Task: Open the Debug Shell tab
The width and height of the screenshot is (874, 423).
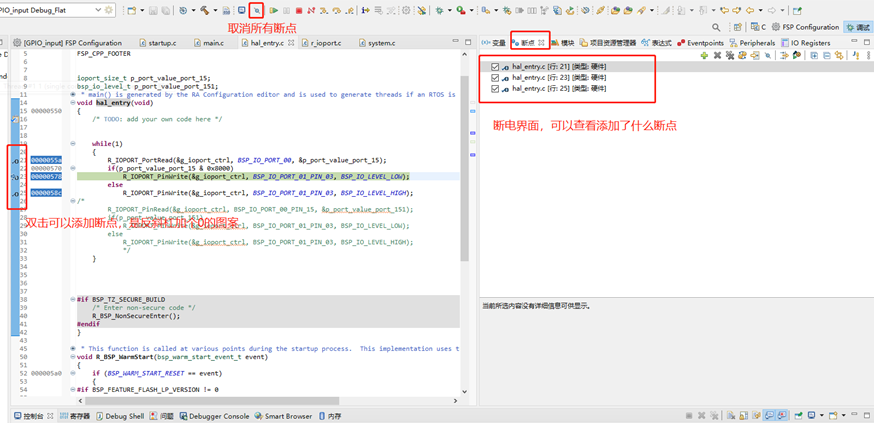Action: [120, 416]
